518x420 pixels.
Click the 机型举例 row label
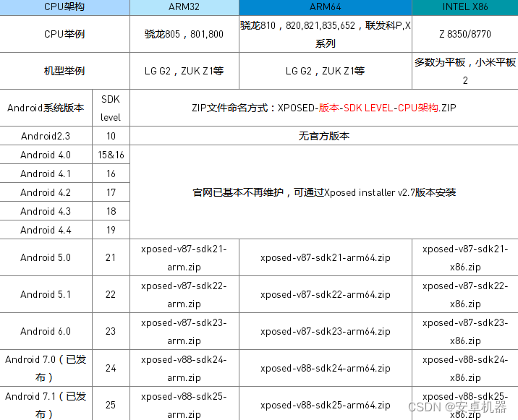pos(64,71)
